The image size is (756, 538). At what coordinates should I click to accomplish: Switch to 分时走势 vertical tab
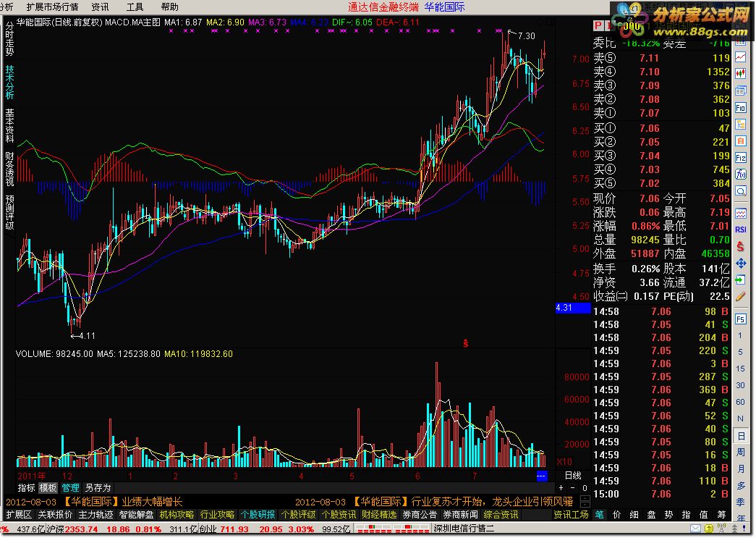pos(9,38)
